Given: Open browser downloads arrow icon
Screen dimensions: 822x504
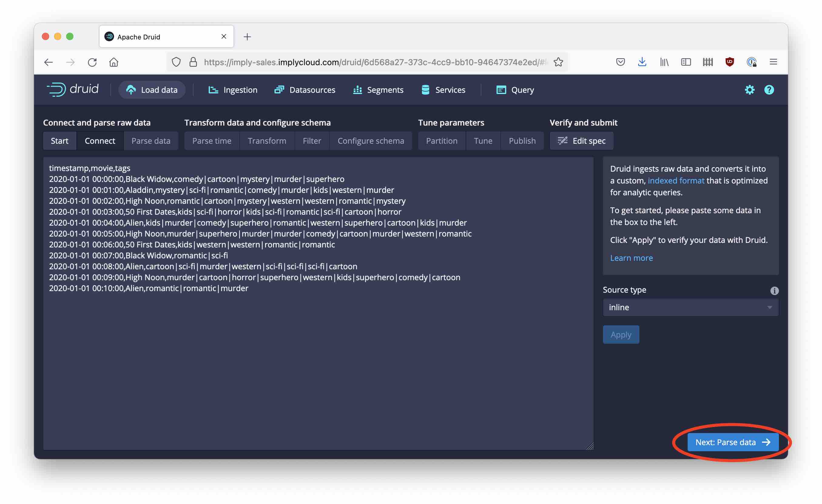Looking at the screenshot, I should click(642, 62).
